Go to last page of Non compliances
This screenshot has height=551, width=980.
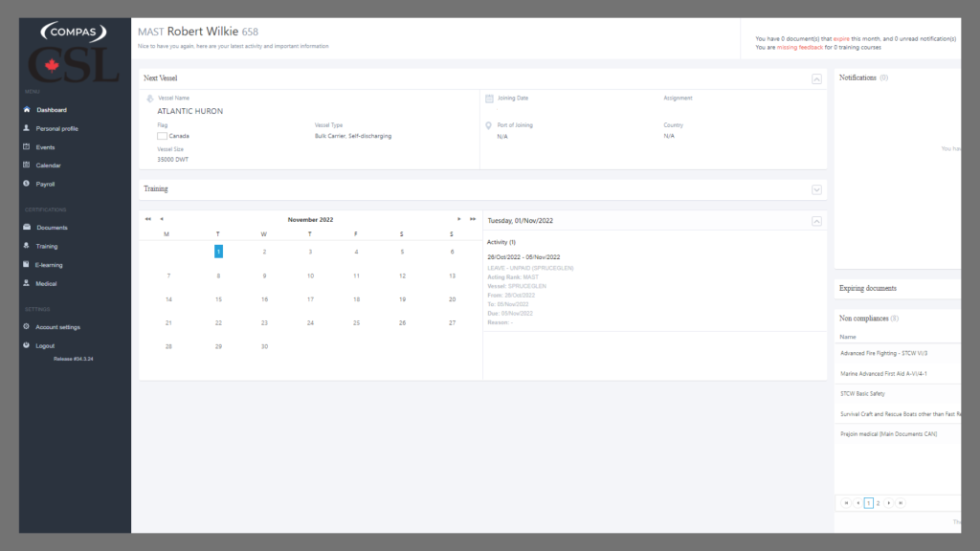click(901, 503)
